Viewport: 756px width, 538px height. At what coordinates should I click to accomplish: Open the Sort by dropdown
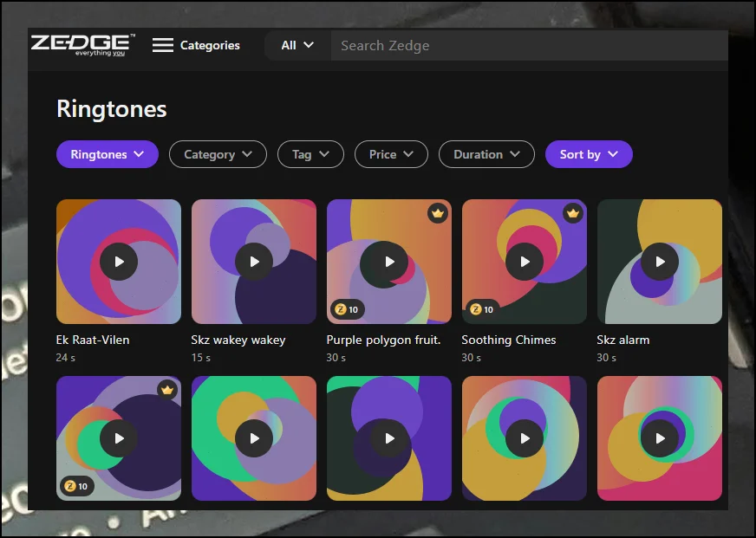589,154
